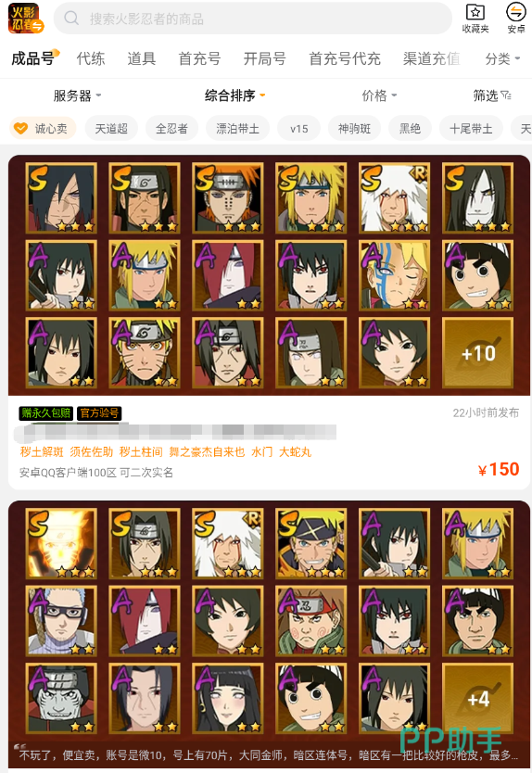Viewport: 532px width, 773px height.
Task: Tap the orange heart on 诚心卖
Action: (20, 129)
